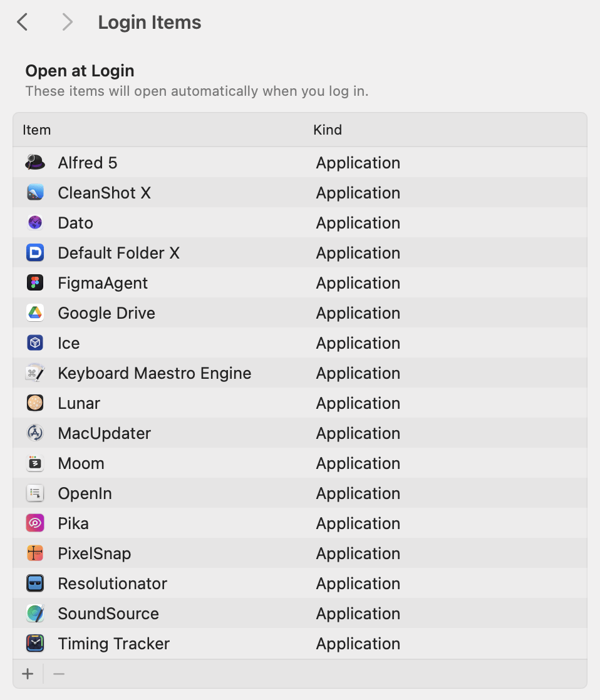
Task: Remove selected item using the minus button
Action: 59,674
